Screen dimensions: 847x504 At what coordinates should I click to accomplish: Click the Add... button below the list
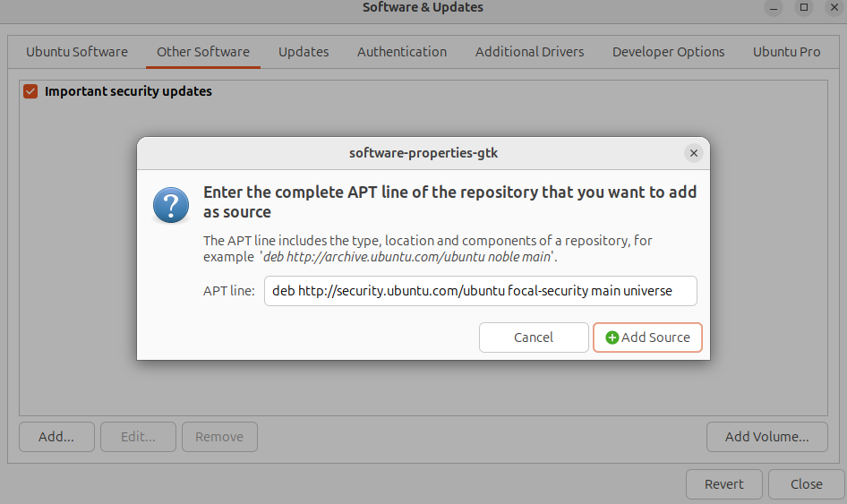click(x=56, y=437)
